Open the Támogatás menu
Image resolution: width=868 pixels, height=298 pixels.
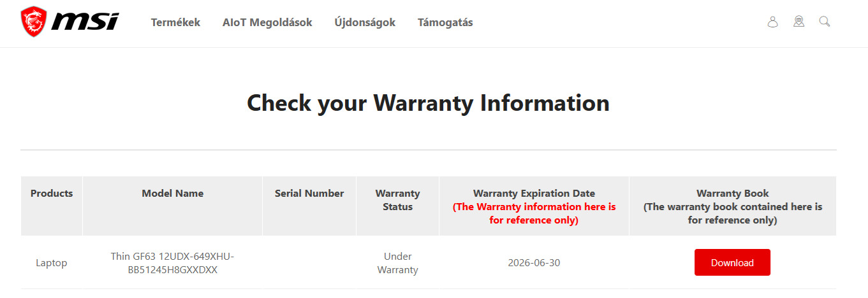point(445,22)
